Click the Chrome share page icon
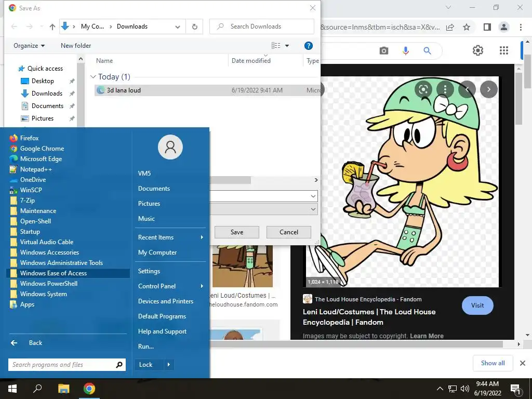The width and height of the screenshot is (532, 399). point(450,27)
